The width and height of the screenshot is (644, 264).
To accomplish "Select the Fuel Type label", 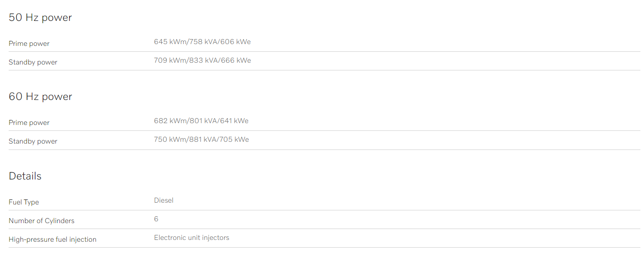I will (x=24, y=202).
